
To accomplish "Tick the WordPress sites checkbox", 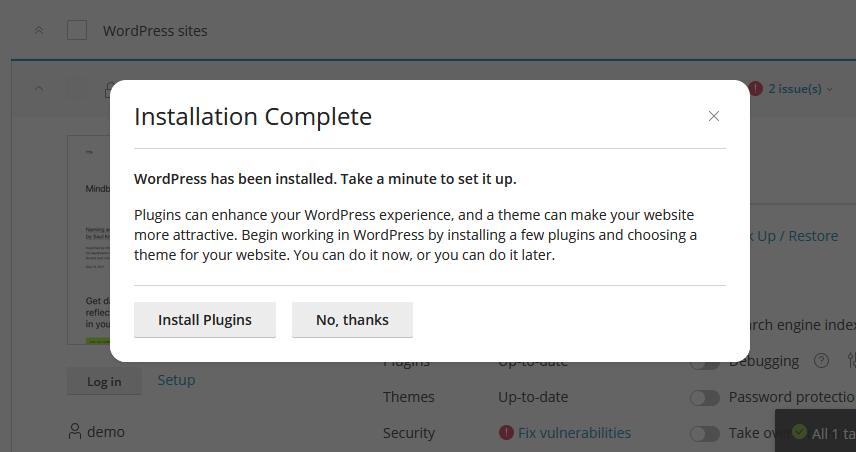I will click(x=77, y=31).
